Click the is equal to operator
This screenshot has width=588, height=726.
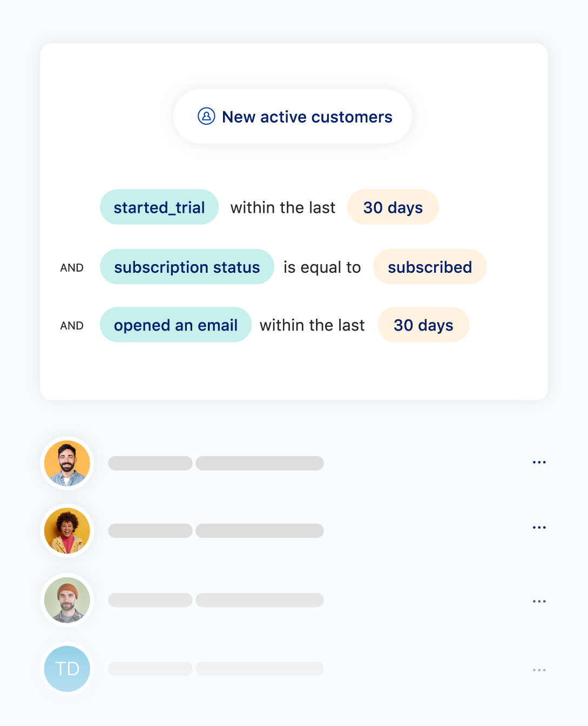(322, 267)
